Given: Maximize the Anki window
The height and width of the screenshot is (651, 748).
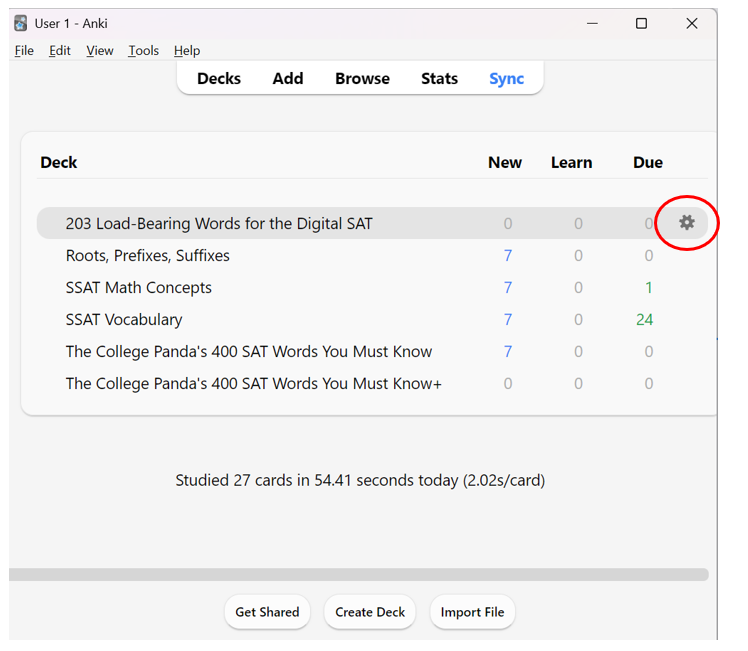Looking at the screenshot, I should tap(641, 23).
